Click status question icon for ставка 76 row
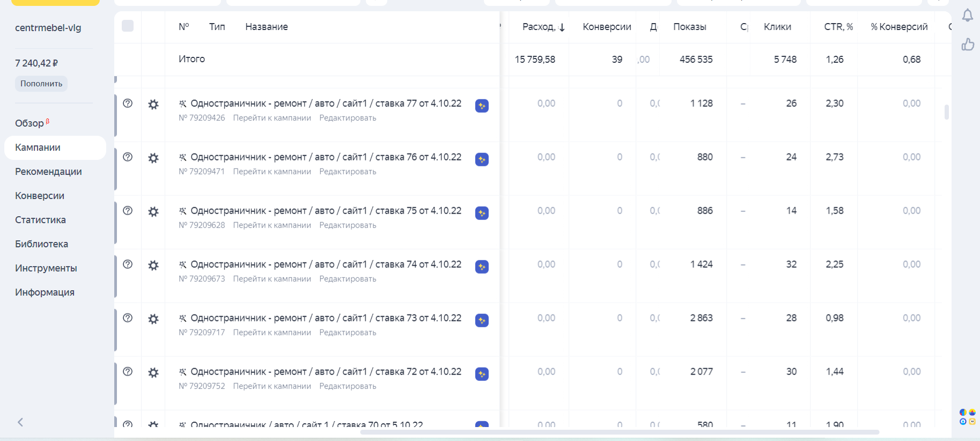 point(128,157)
